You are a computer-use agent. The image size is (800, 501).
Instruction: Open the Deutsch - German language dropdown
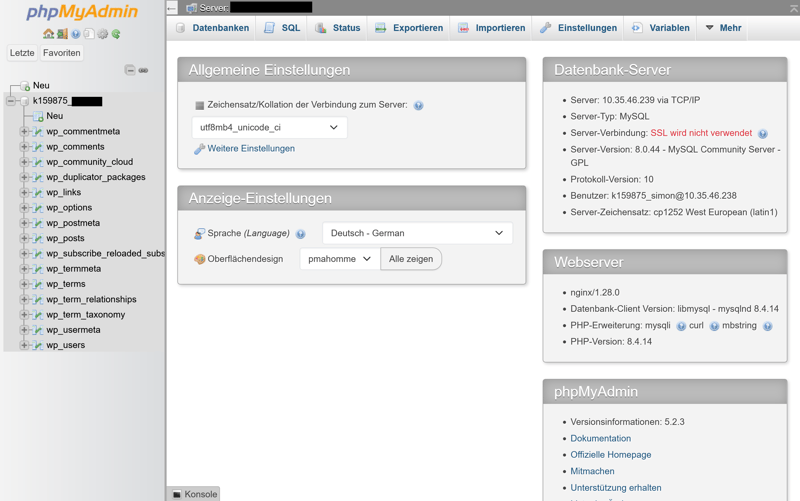417,233
